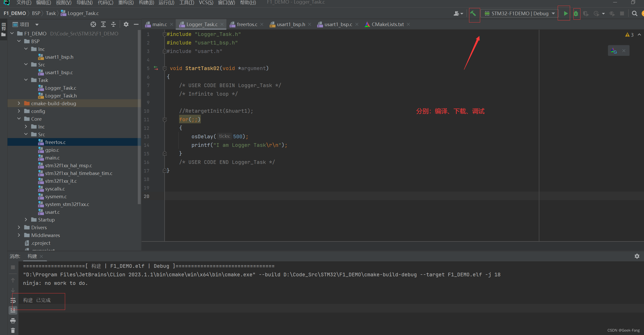This screenshot has height=335, width=644.
Task: Open STM32-F1DEMO Debug configuration dropdown
Action: point(520,13)
